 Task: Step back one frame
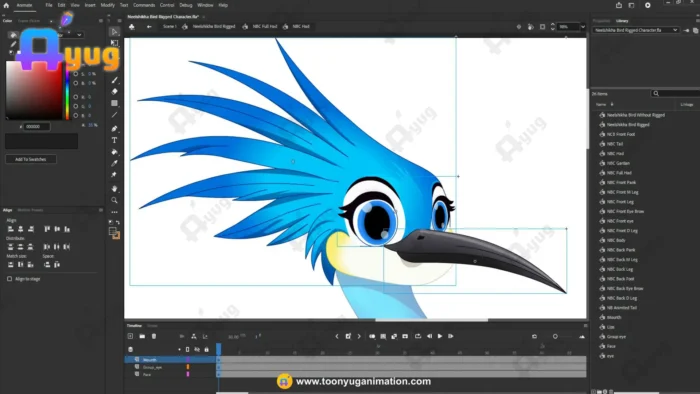[x=429, y=336]
